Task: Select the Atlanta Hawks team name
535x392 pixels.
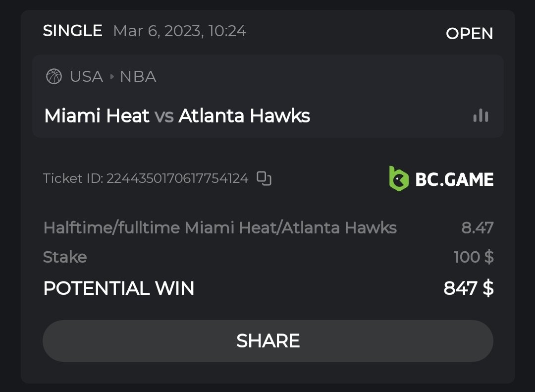Action: pyautogui.click(x=244, y=116)
